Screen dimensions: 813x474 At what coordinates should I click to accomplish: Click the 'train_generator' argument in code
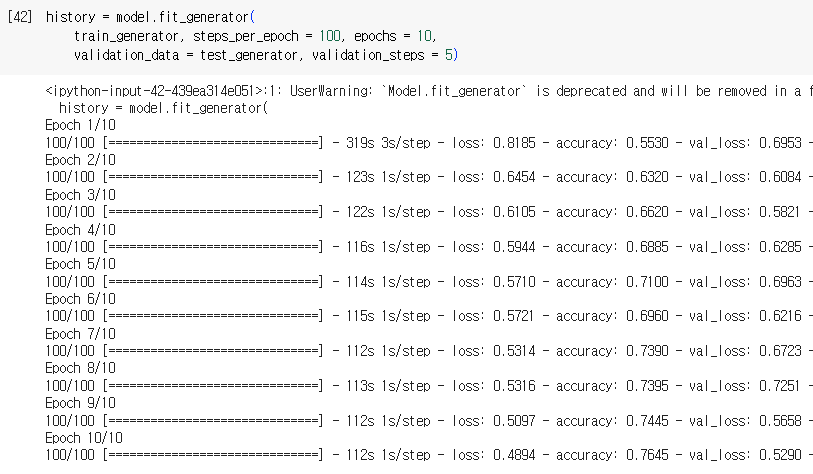[126, 36]
